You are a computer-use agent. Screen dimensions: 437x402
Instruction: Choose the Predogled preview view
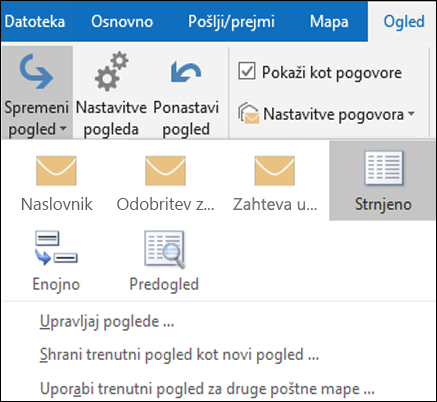coord(164,262)
